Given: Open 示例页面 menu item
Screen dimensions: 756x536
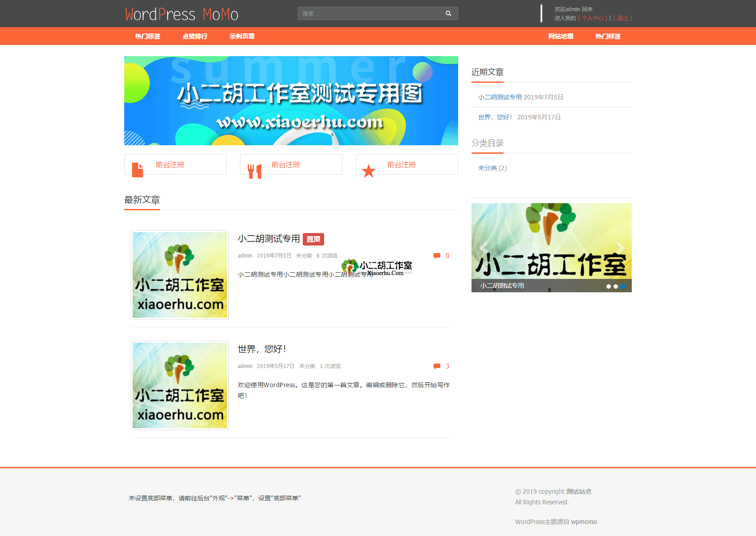Looking at the screenshot, I should coord(242,37).
